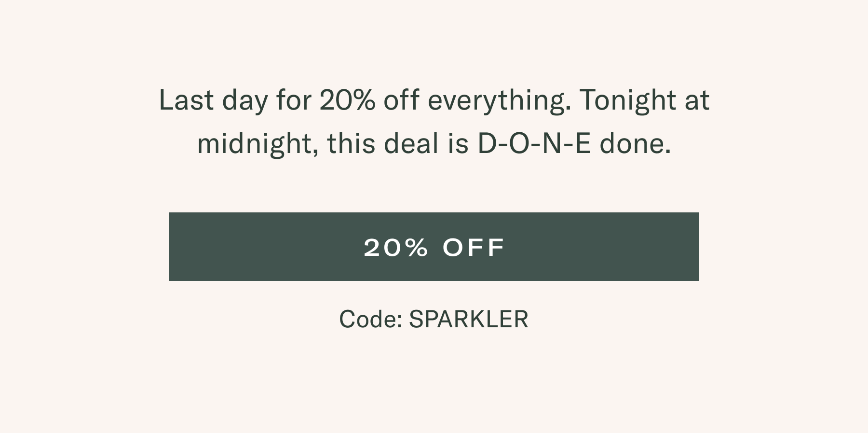Click the word 'off' in the headline
Screen dimensions: 868x433
click(x=401, y=100)
